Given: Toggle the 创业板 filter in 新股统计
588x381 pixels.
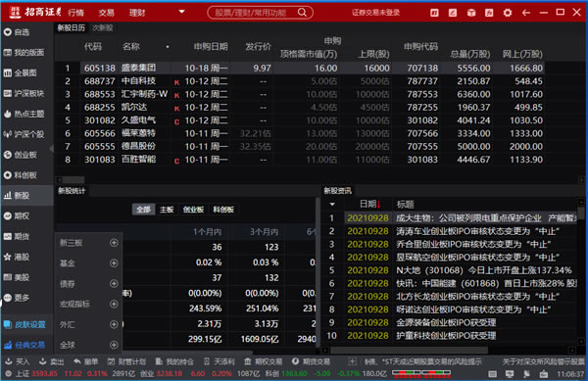Looking at the screenshot, I should (x=193, y=210).
